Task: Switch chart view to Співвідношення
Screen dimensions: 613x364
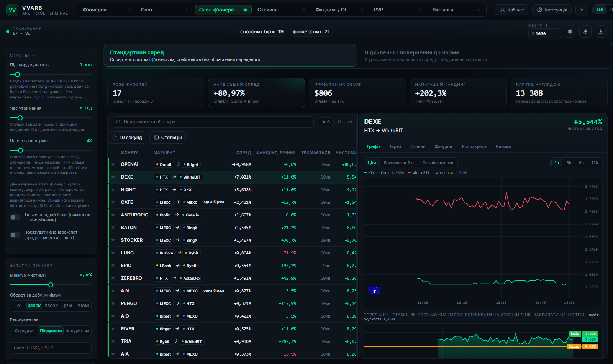Action: pyautogui.click(x=438, y=163)
